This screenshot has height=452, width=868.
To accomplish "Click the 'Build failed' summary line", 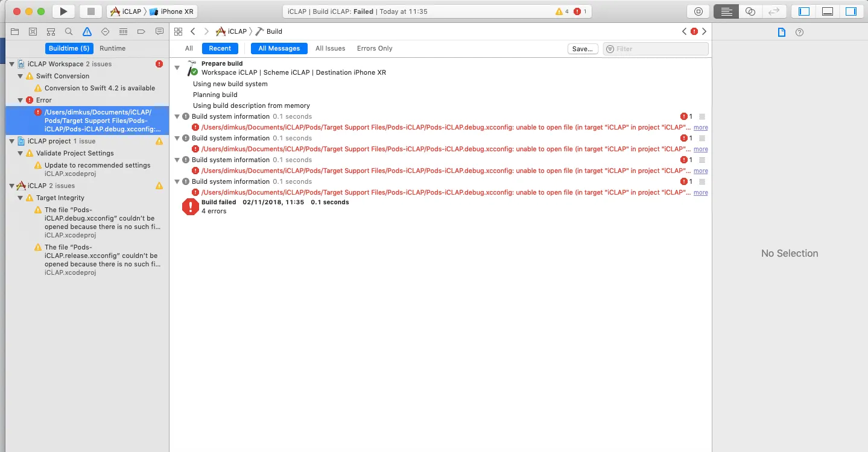I will click(275, 202).
